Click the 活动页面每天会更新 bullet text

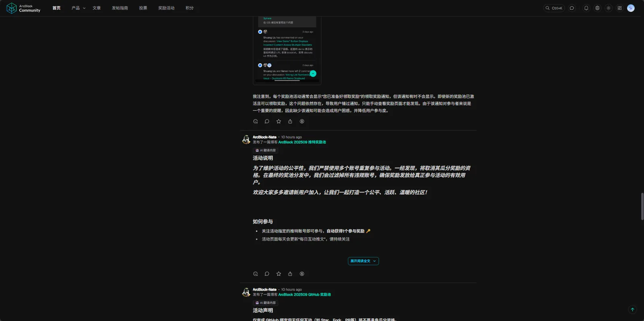306,239
